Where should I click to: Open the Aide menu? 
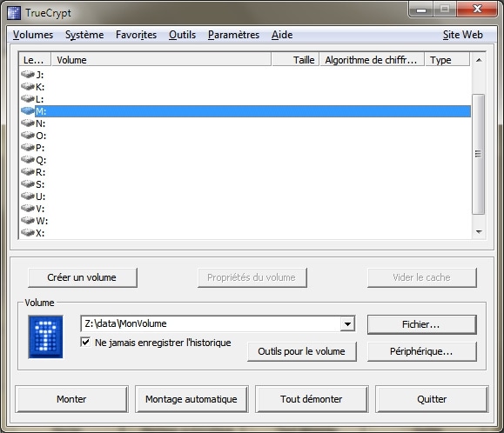(x=282, y=35)
